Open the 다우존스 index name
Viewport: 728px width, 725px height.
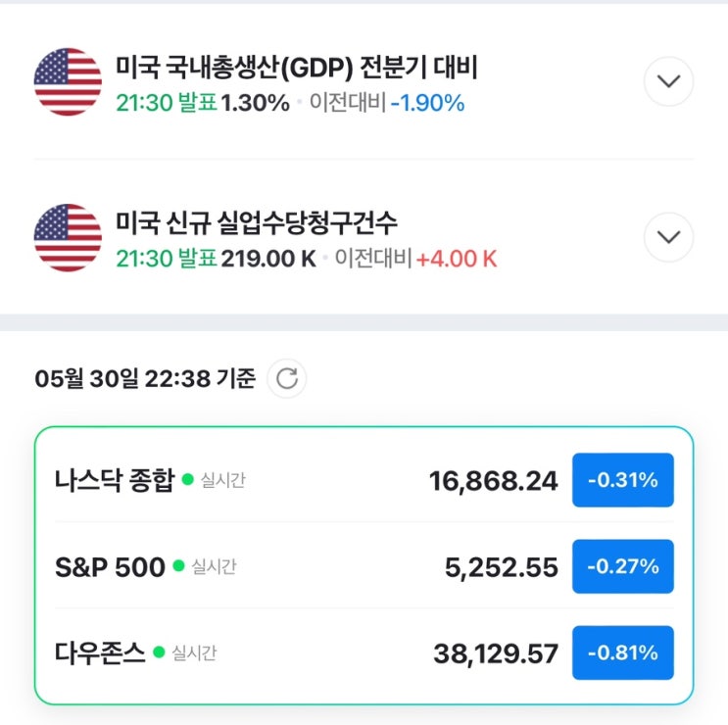click(x=100, y=652)
